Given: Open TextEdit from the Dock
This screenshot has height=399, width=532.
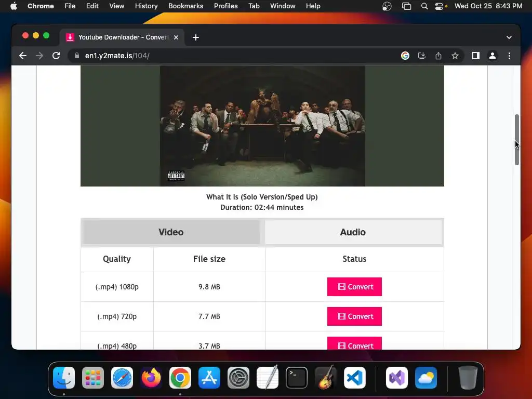Looking at the screenshot, I should (268, 378).
